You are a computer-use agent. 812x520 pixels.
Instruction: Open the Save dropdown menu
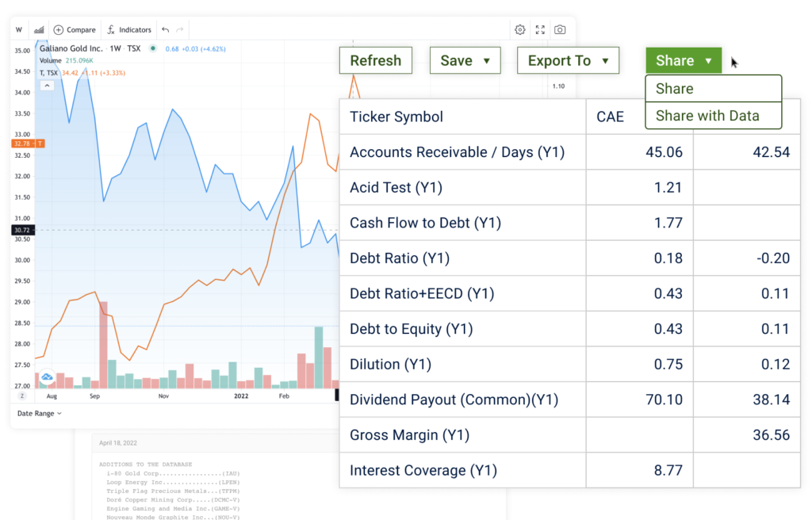pos(465,59)
